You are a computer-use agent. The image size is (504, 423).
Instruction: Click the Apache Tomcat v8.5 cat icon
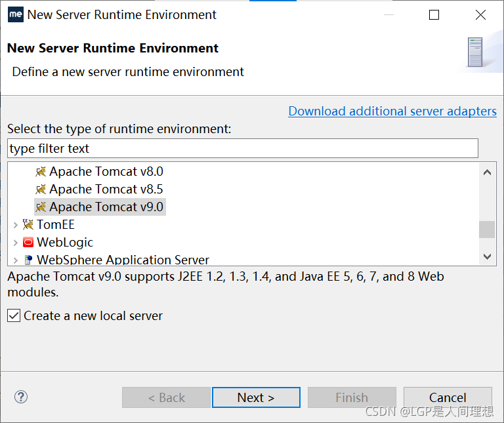[41, 190]
